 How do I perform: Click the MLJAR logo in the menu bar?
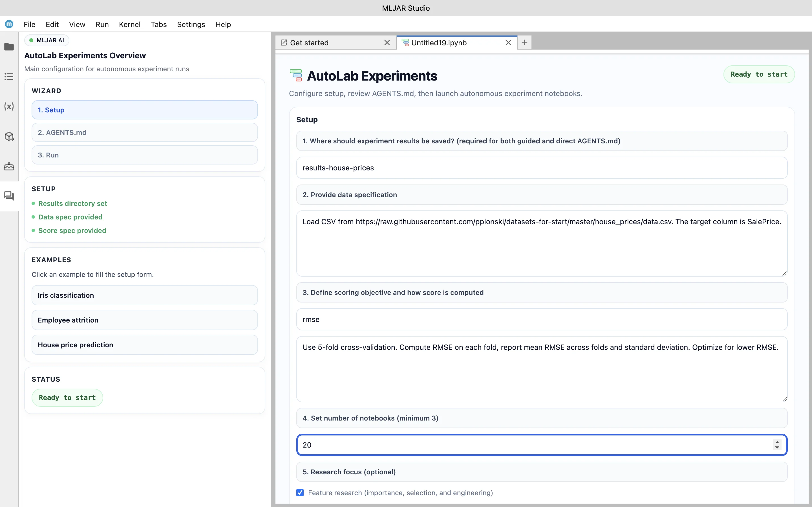click(x=9, y=24)
